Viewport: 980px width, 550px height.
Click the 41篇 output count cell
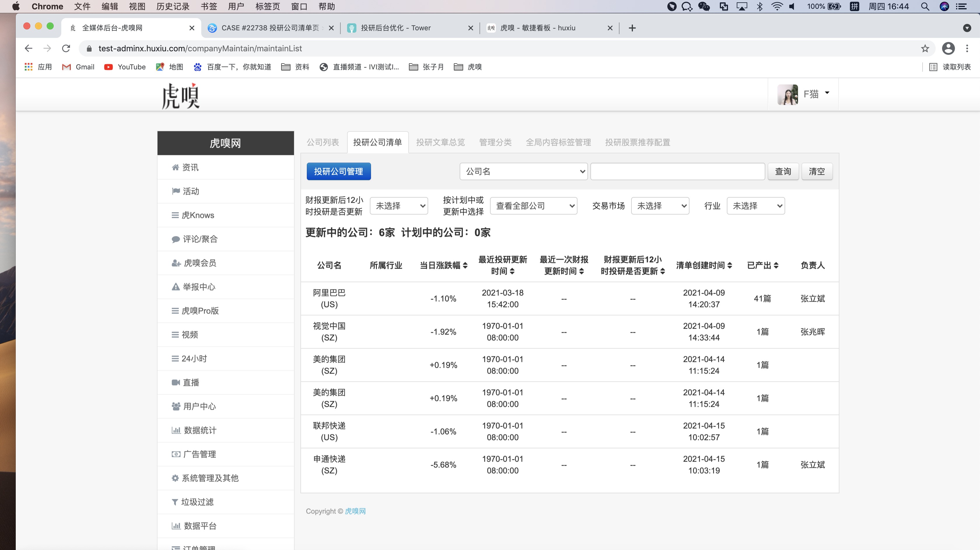coord(762,299)
